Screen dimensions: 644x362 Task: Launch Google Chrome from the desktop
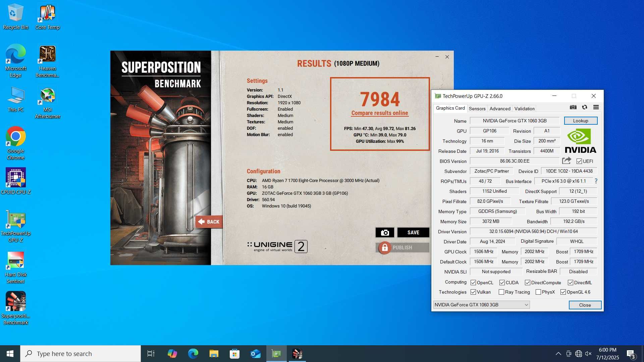coord(15,143)
